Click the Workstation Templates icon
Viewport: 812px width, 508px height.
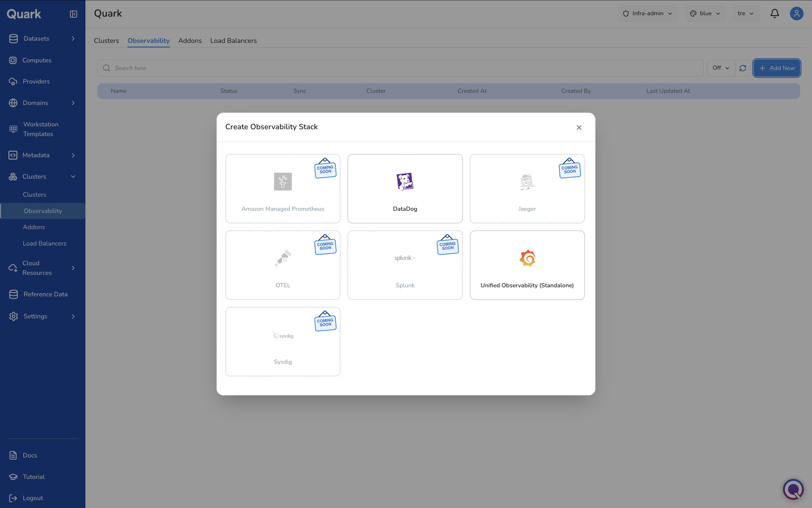pyautogui.click(x=13, y=129)
